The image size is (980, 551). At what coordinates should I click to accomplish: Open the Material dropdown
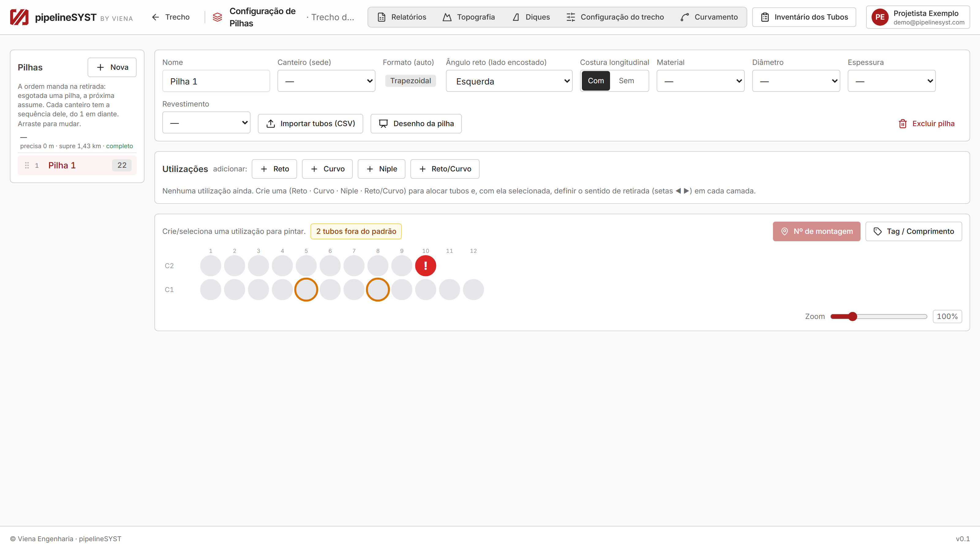[700, 81]
